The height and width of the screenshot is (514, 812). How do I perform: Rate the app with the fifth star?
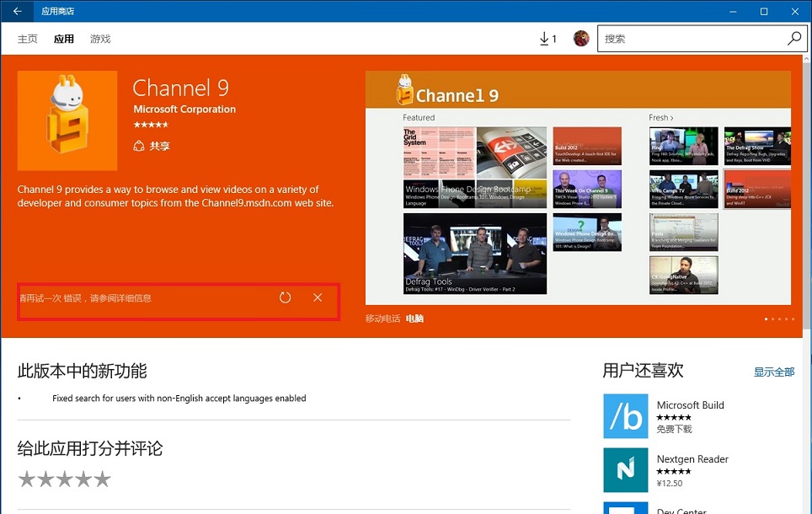click(102, 479)
